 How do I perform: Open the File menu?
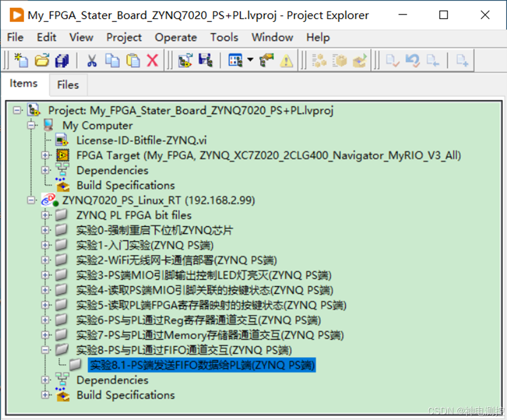click(15, 37)
